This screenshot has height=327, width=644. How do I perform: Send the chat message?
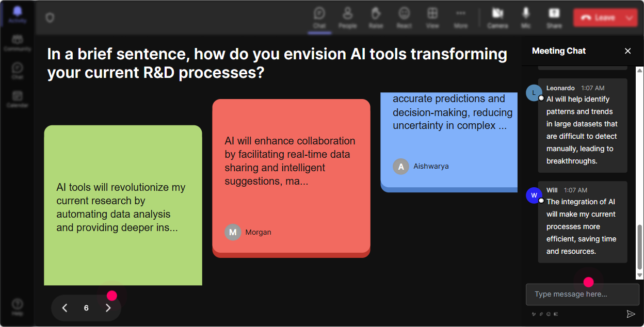click(x=631, y=314)
